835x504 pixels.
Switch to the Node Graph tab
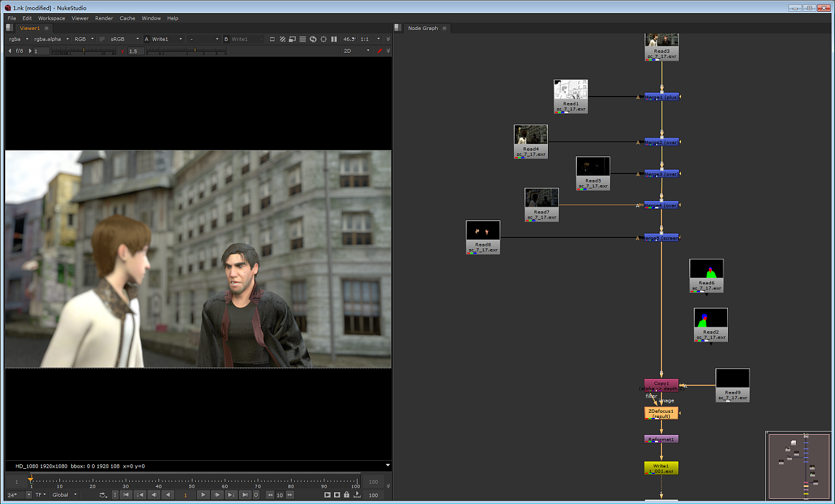[423, 28]
